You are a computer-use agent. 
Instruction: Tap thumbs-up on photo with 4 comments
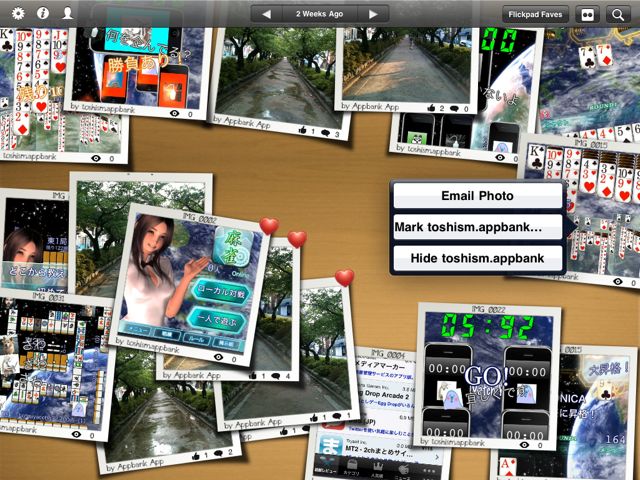[253, 376]
